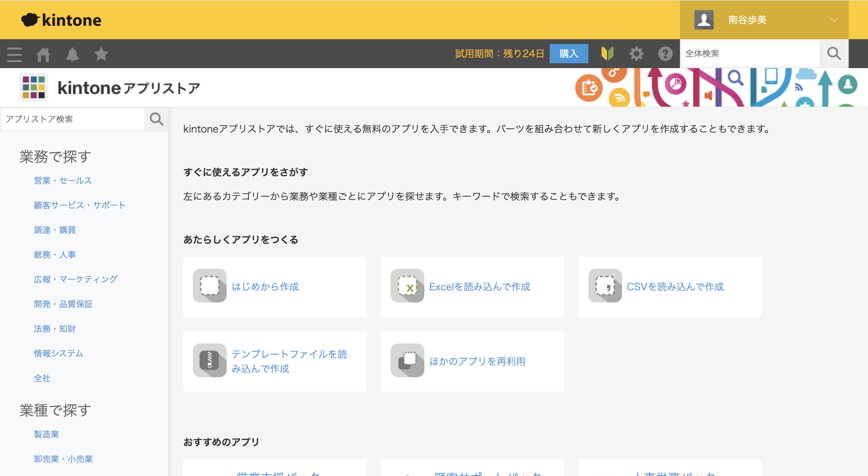Open settings gear icon

637,54
